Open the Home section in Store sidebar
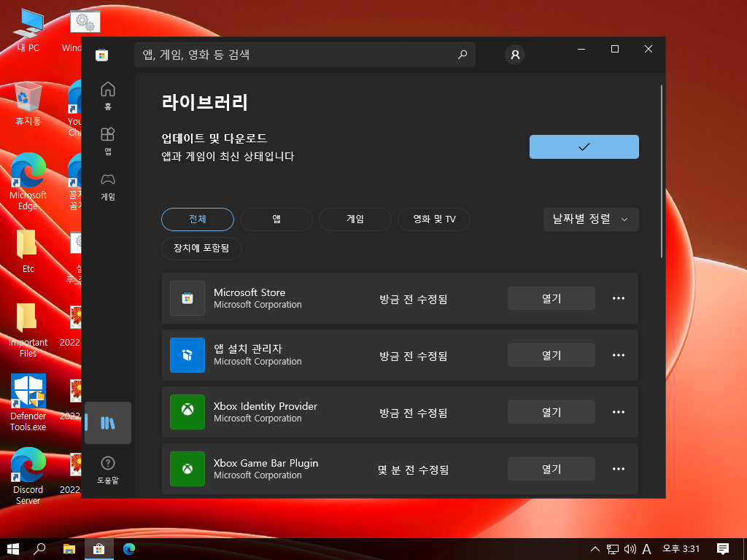Viewport: 747px width, 560px height. point(108,96)
